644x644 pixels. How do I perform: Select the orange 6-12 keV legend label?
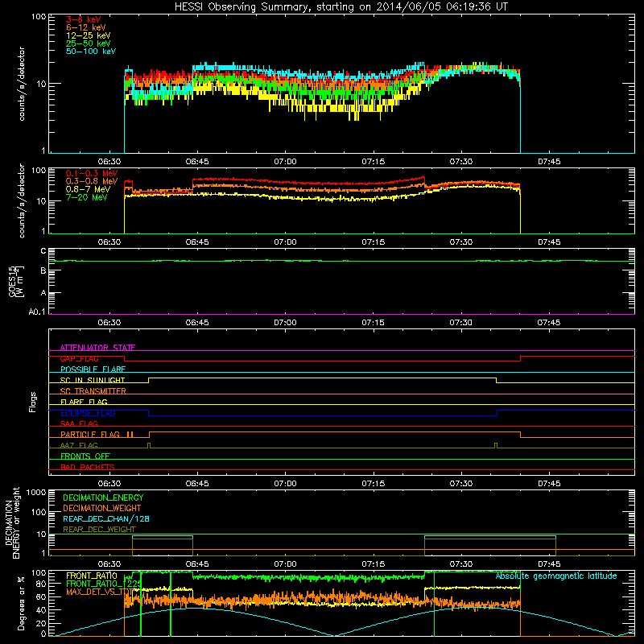coord(86,27)
